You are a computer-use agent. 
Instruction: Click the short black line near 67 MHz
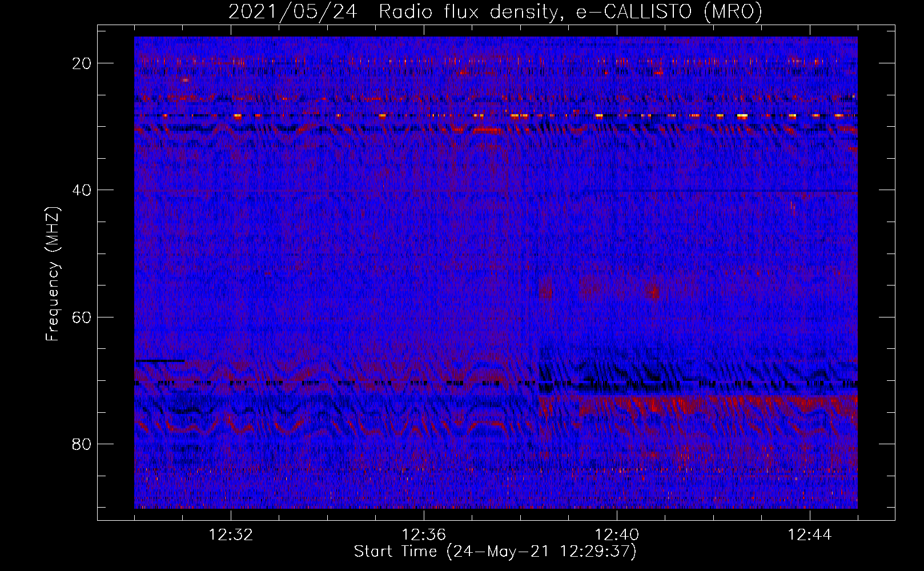click(160, 361)
